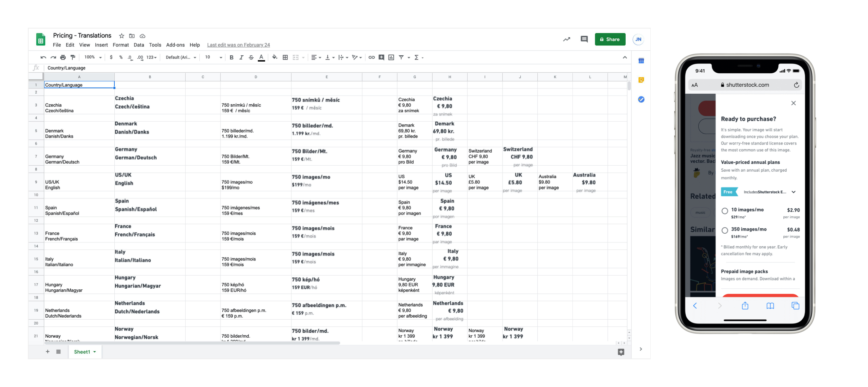
Task: Select the 350 images/mo radio option
Action: click(x=725, y=231)
